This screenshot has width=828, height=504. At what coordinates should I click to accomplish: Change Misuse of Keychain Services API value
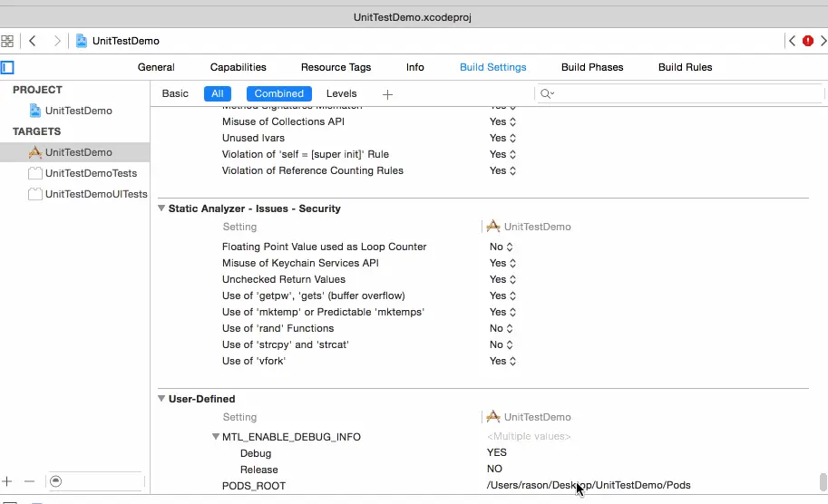(502, 263)
